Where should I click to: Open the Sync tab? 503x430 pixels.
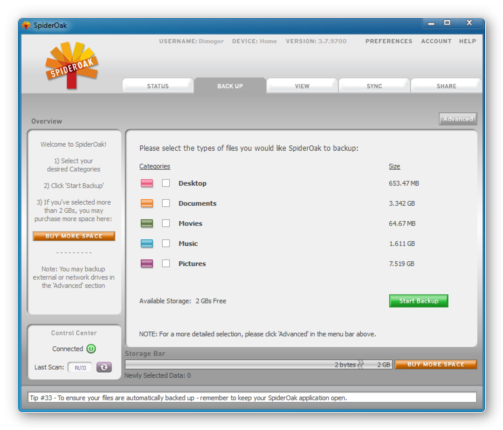pos(374,86)
